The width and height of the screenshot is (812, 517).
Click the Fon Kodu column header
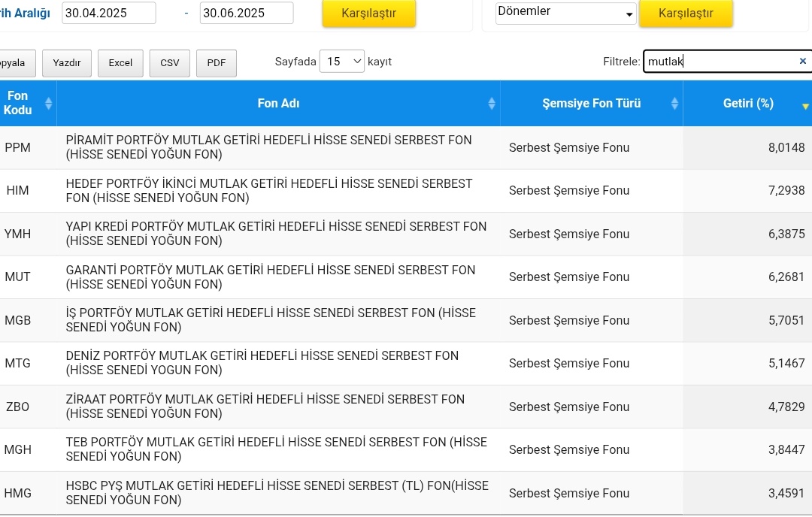pos(28,103)
